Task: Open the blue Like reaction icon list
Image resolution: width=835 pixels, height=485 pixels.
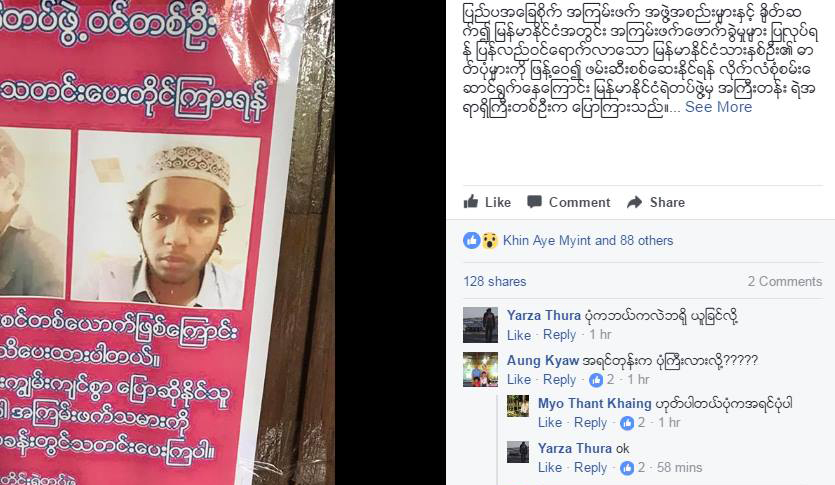Action: tap(472, 241)
